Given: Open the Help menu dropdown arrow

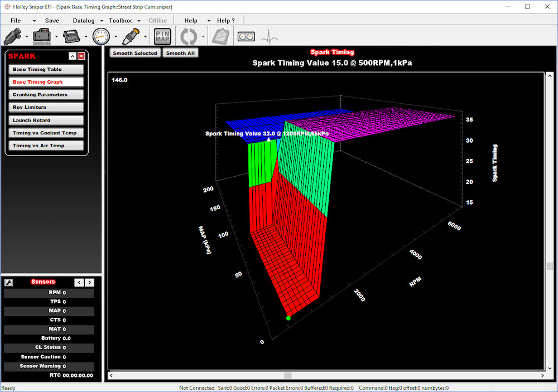Looking at the screenshot, I should [209, 21].
